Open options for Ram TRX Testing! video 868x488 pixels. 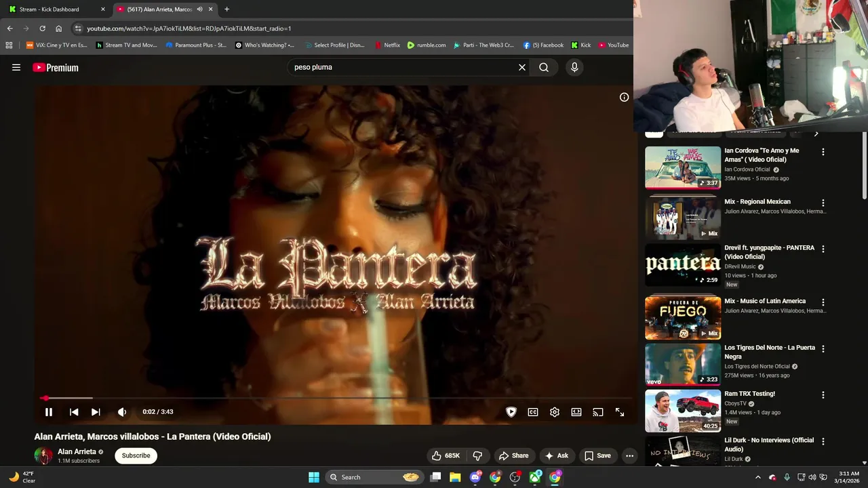coord(823,394)
